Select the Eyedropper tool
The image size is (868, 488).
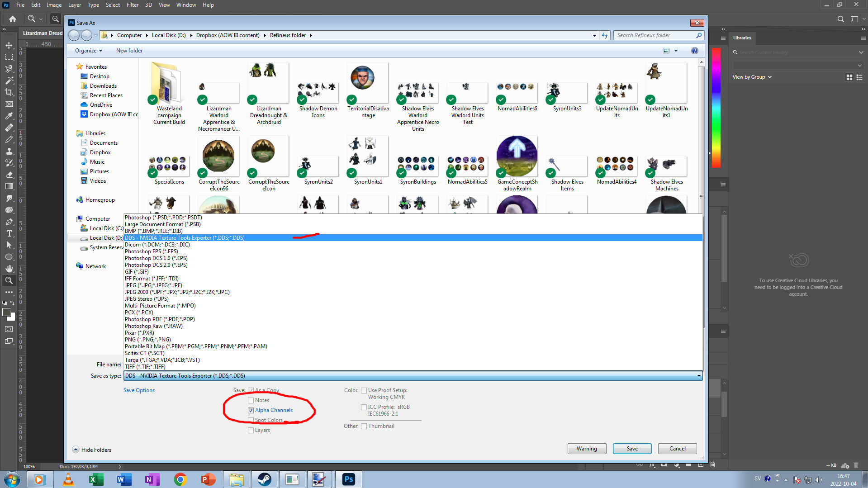click(9, 116)
